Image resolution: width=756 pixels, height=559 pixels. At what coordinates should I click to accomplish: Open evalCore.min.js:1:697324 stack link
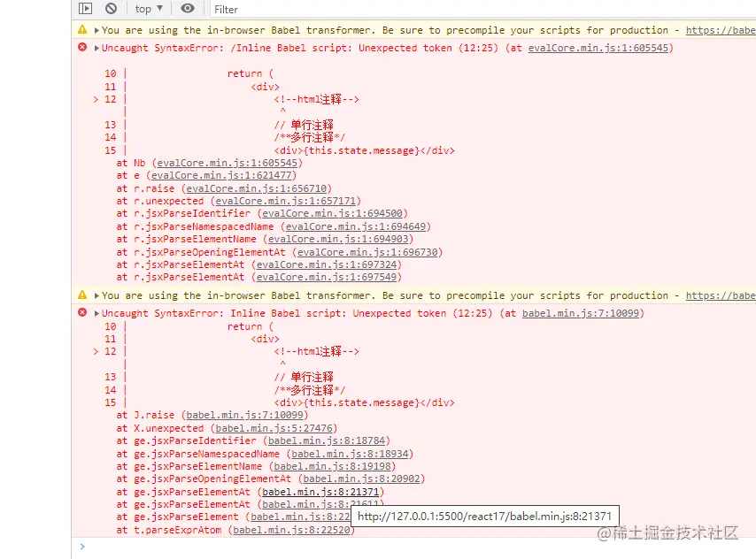327,264
